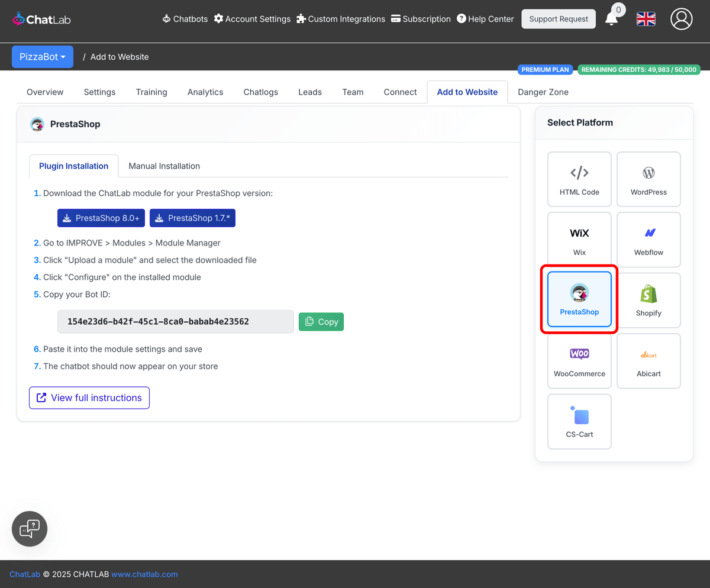Open the account avatar menu
The height and width of the screenshot is (588, 710).
tap(681, 18)
